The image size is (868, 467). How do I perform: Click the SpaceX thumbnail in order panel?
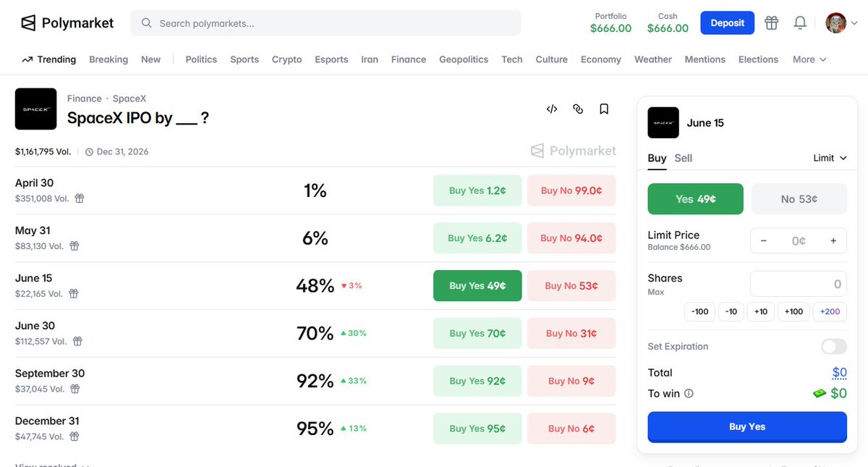click(x=663, y=122)
